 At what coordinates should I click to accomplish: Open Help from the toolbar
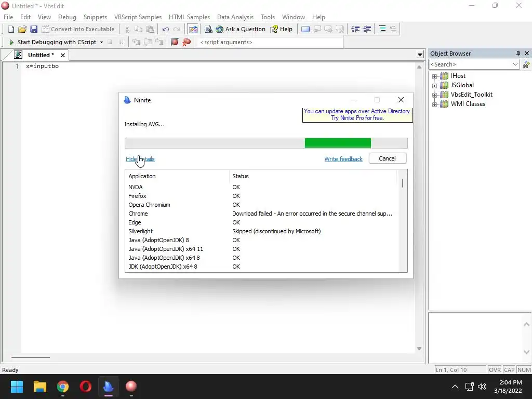(281, 29)
